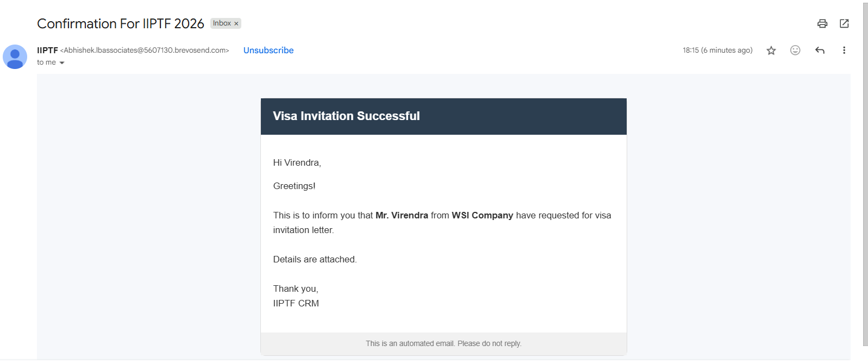Screen dimensions: 868x364
Task: Expand recipient details next to 'to me'
Action: 62,63
